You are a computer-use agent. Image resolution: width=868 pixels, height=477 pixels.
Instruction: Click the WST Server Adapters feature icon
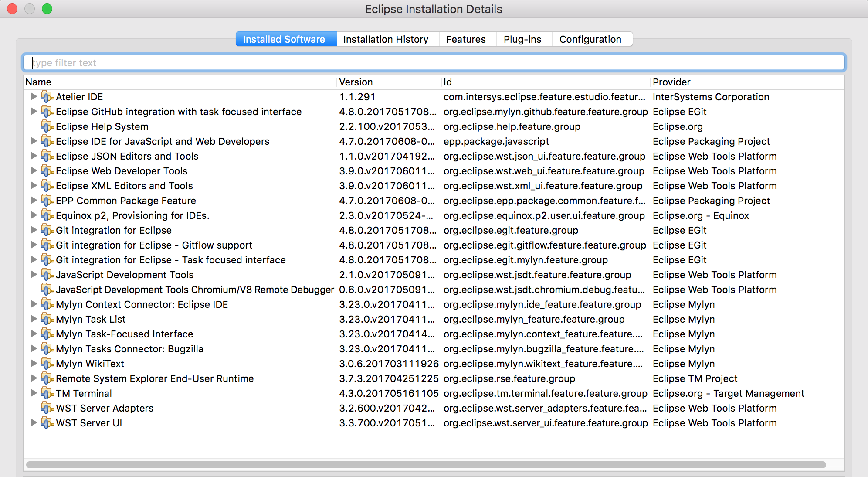47,408
